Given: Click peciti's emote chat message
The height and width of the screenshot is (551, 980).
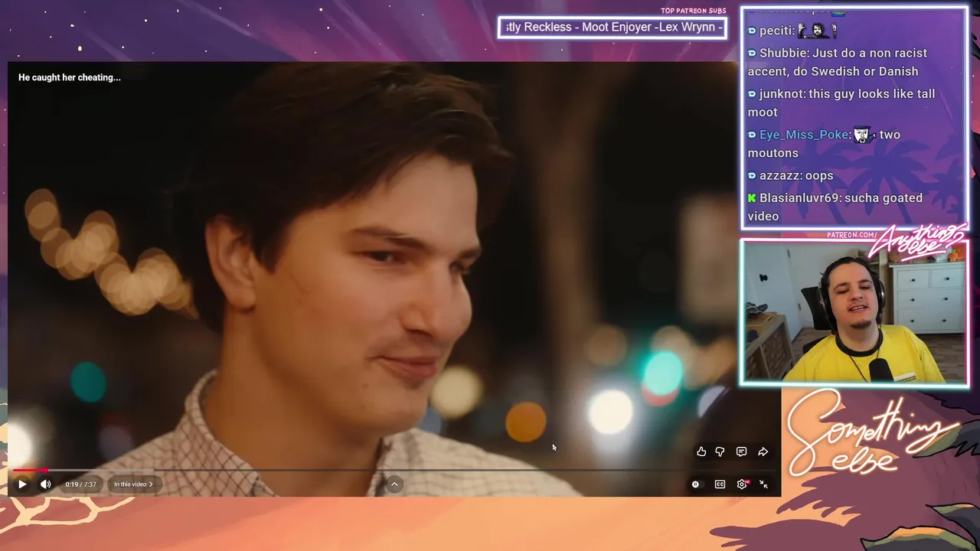Looking at the screenshot, I should tap(792, 31).
